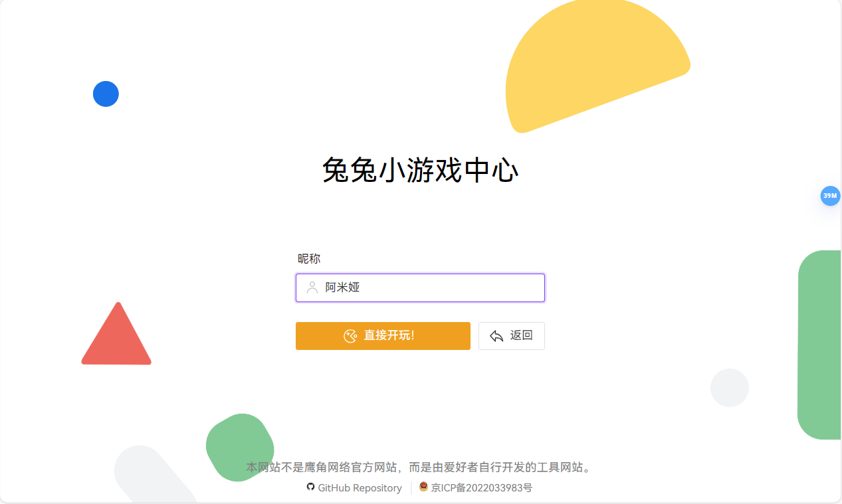
Task: Click the small blue circle decoration
Action: tap(106, 94)
